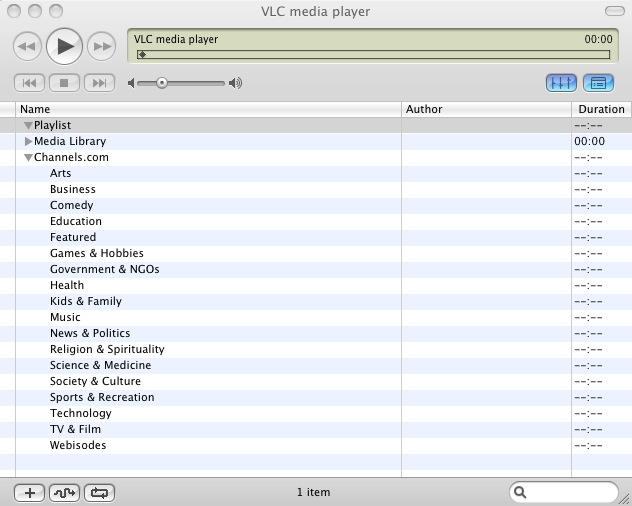Image resolution: width=632 pixels, height=506 pixels.
Task: Collapse the Channels.com tree
Action: [x=28, y=158]
